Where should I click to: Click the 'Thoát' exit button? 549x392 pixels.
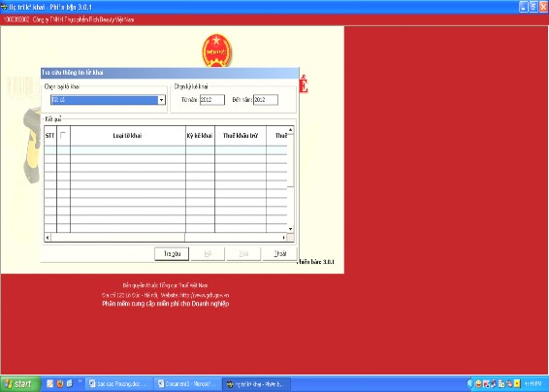pos(279,254)
